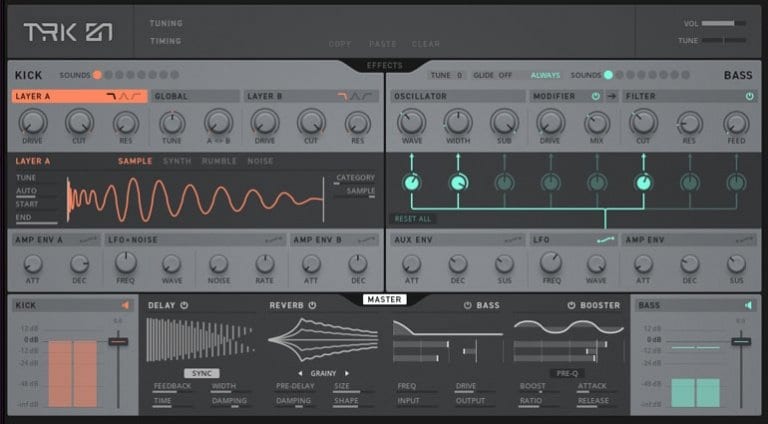Click the COPY button

340,44
